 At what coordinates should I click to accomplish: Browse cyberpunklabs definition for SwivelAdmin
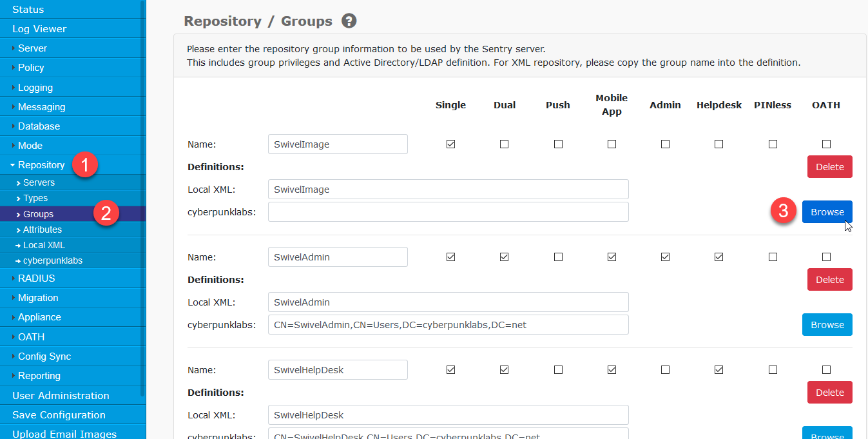pos(827,325)
